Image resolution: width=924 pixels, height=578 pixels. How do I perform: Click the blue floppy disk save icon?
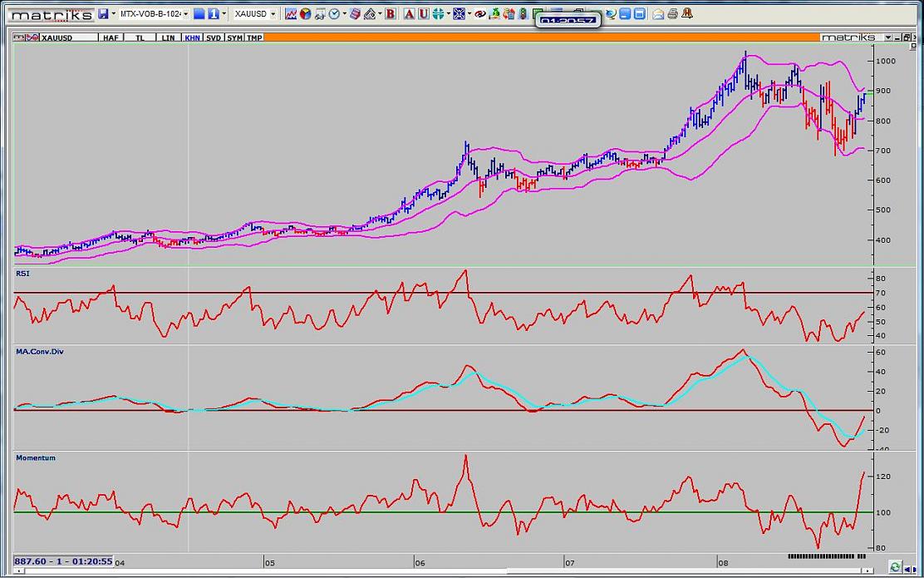[x=103, y=14]
